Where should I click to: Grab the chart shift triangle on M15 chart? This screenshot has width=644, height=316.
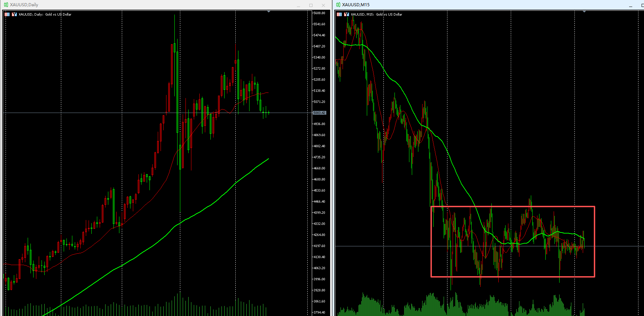click(x=584, y=12)
